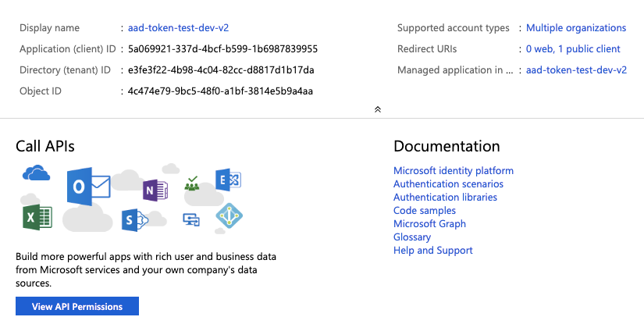Screen dimensions: 644x324
Task: Open the Microsoft Graph documentation link
Action: [x=429, y=224]
